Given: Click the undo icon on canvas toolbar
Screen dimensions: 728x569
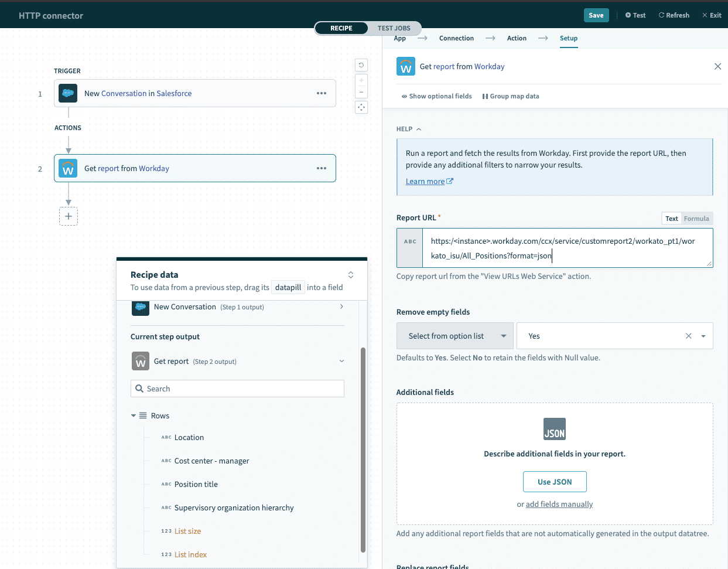Looking at the screenshot, I should click(x=361, y=65).
